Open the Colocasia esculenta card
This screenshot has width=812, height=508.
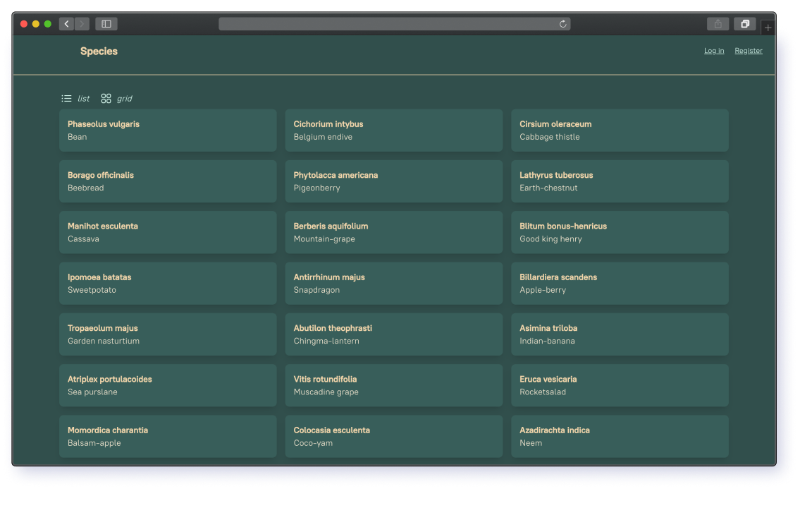tap(394, 437)
